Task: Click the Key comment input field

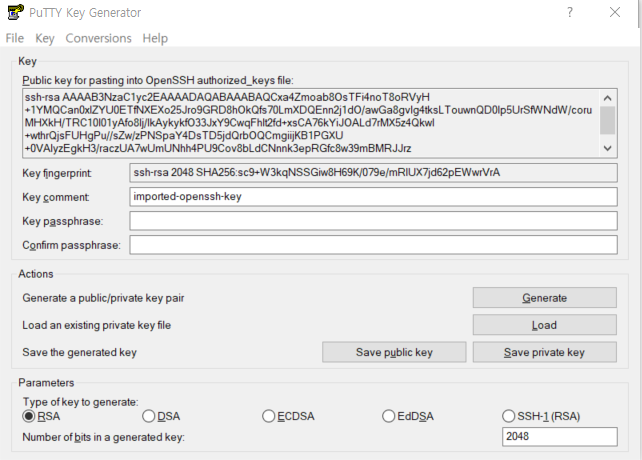Action: point(373,197)
